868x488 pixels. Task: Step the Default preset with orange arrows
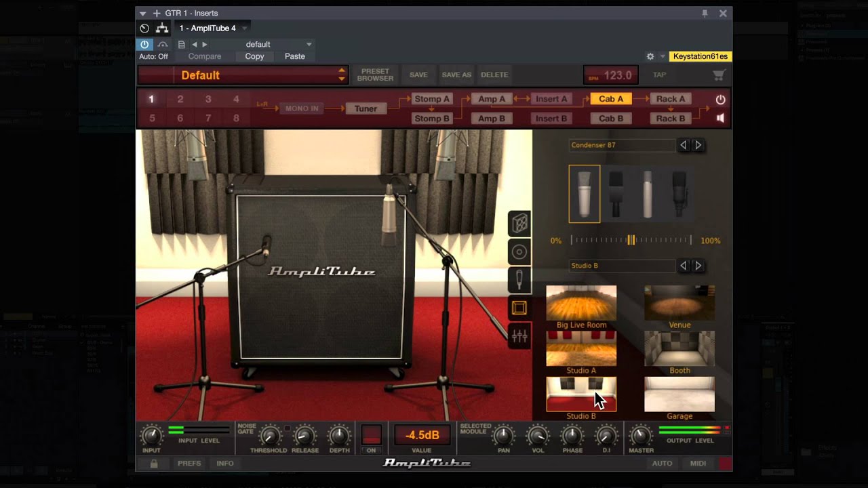click(342, 75)
